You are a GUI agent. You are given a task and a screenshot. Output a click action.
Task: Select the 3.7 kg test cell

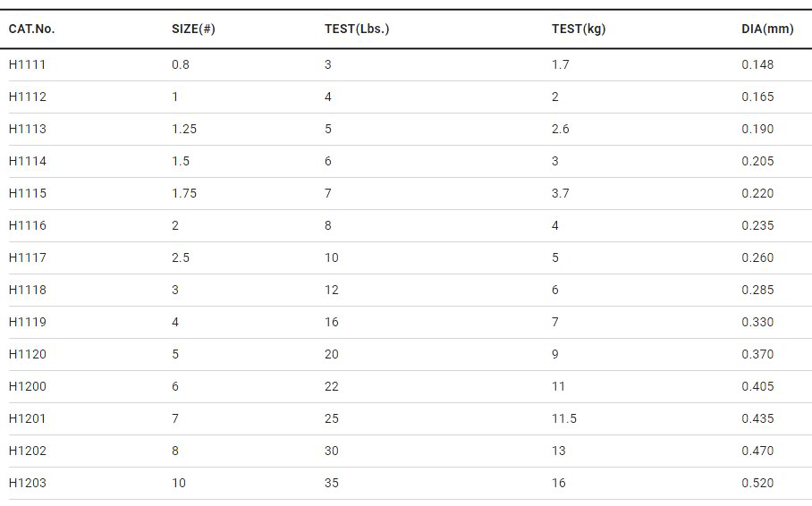click(561, 193)
